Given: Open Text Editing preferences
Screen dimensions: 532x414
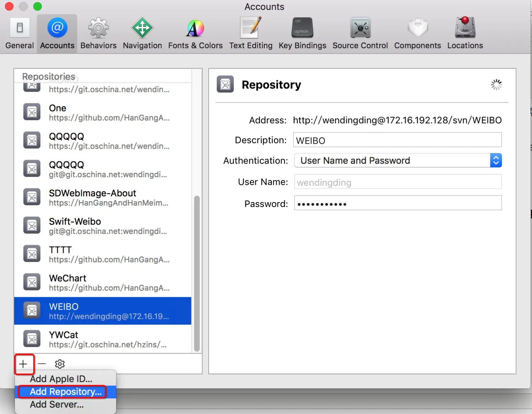Looking at the screenshot, I should 251,34.
